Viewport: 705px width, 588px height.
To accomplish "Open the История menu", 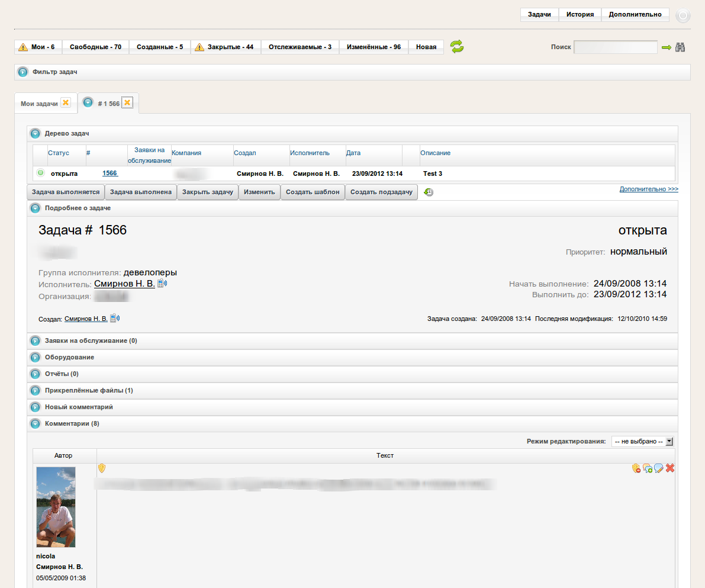I will pyautogui.click(x=580, y=14).
